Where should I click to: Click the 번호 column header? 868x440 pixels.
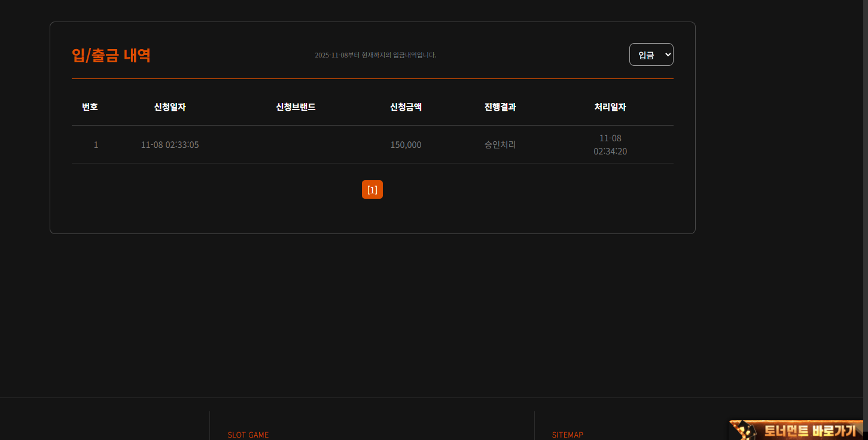tap(90, 107)
